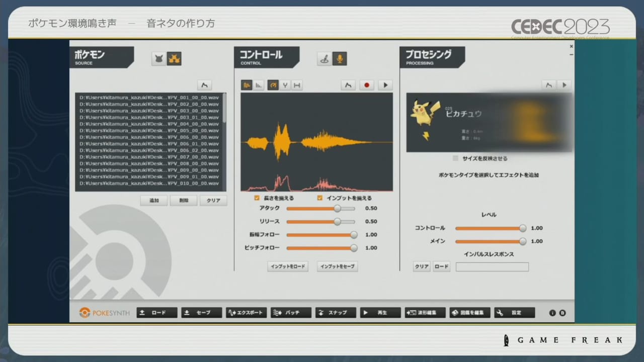Open 波形編集 waveform editor
Image resolution: width=644 pixels, height=362 pixels.
425,313
